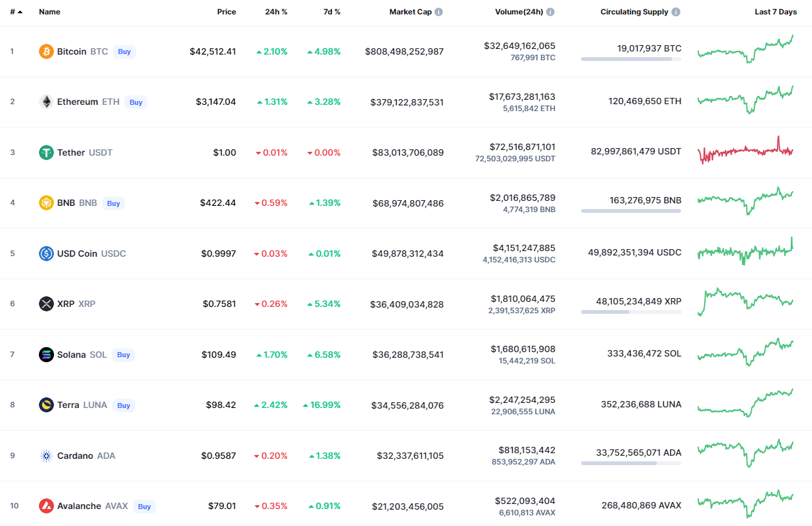The height and width of the screenshot is (526, 812).
Task: Click Bitcoin circulating supply progress bar
Action: [x=631, y=59]
